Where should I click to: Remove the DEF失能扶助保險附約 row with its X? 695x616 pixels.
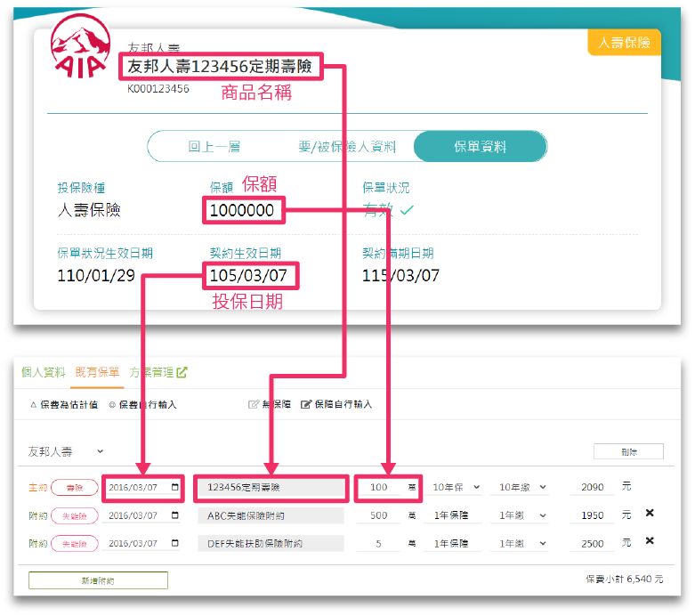[x=650, y=540]
